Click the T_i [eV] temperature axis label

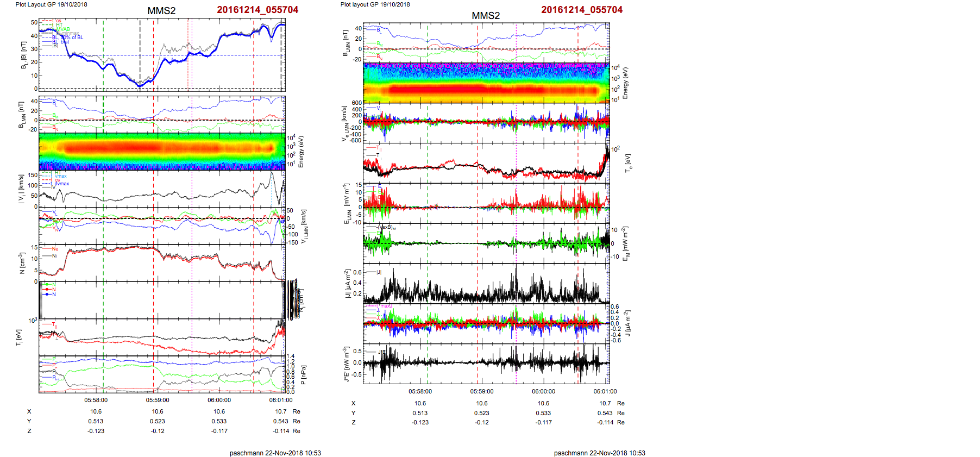point(19,337)
